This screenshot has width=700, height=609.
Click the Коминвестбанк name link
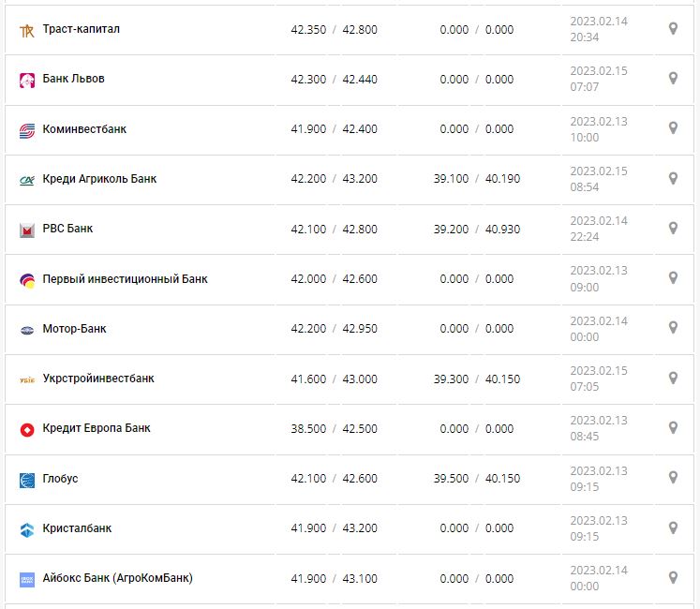[85, 129]
